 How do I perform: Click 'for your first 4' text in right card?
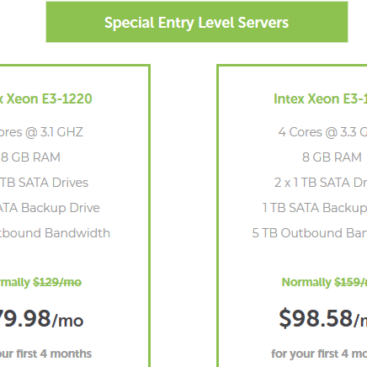click(x=319, y=353)
